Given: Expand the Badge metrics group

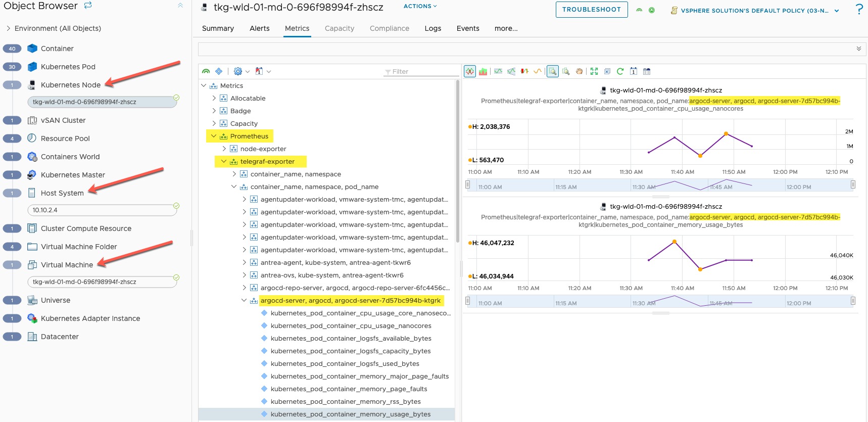Looking at the screenshot, I should tap(214, 111).
